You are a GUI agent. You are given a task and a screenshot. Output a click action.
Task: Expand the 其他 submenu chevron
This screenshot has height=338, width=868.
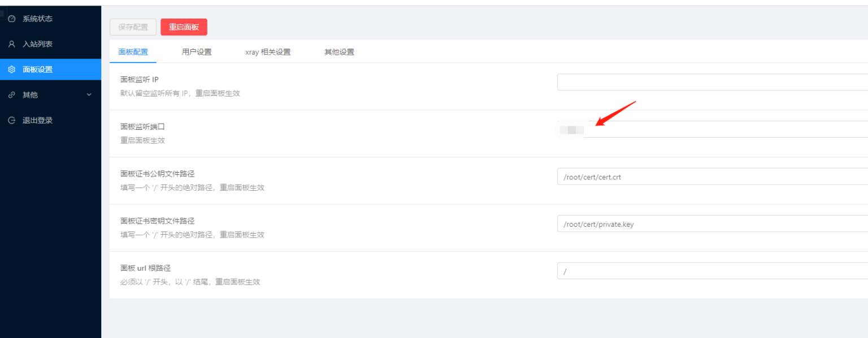89,95
